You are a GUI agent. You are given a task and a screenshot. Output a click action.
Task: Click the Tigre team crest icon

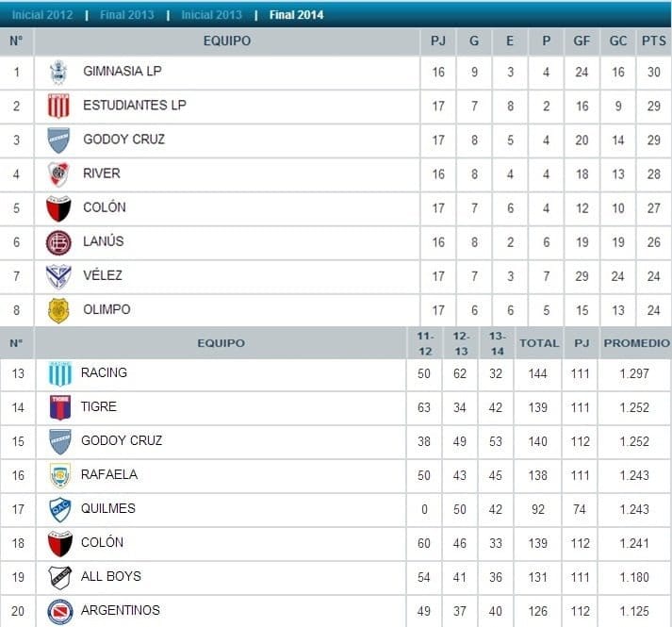[x=60, y=407]
